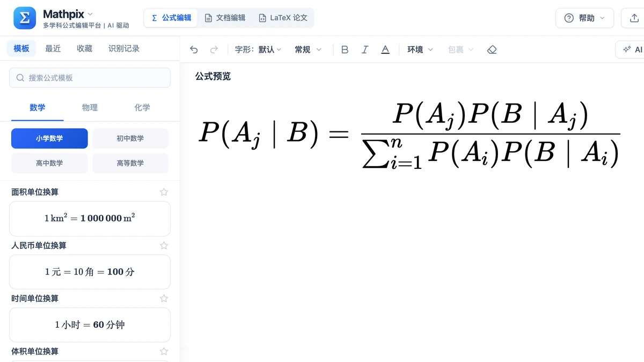
Task: Toggle bold formatting (B)
Action: 345,49
